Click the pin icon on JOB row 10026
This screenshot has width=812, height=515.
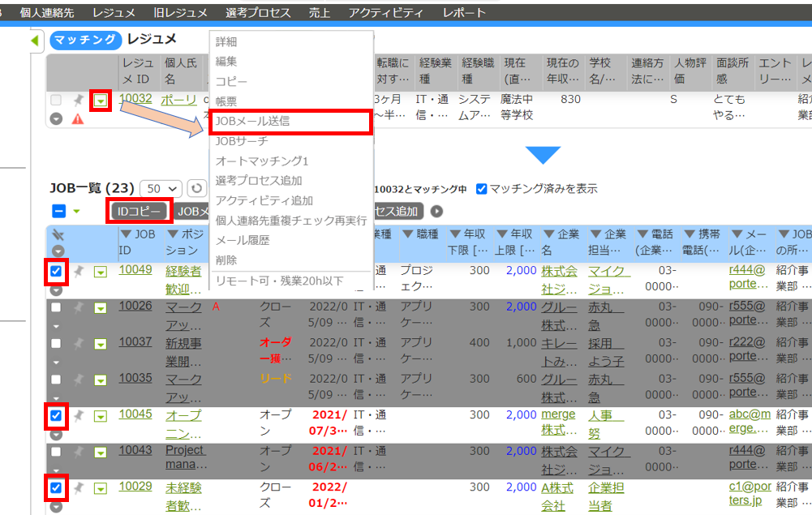pos(77,308)
